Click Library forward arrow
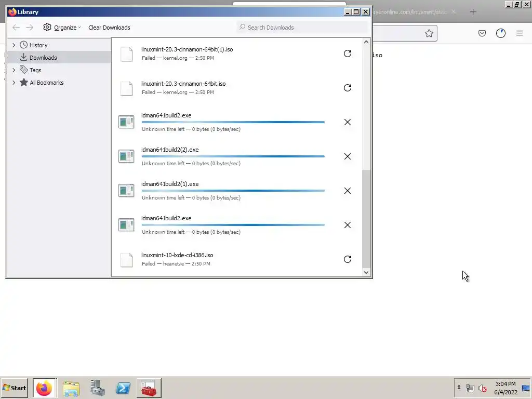Screen dimensions: 532x399 click(x=30, y=28)
